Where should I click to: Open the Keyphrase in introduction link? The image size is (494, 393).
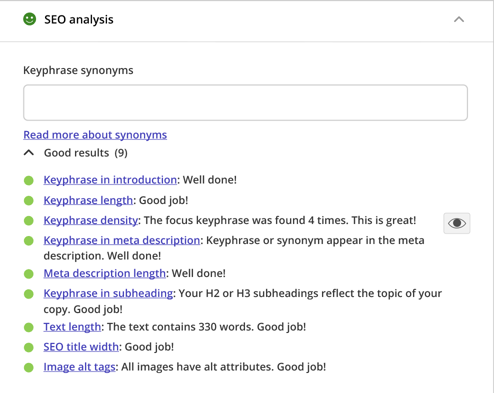tap(110, 180)
